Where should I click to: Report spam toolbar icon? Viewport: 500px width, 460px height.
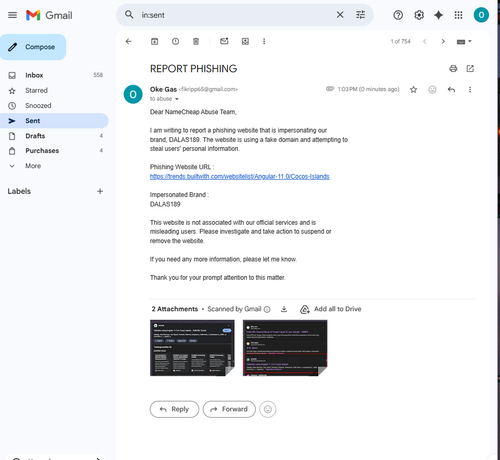175,41
